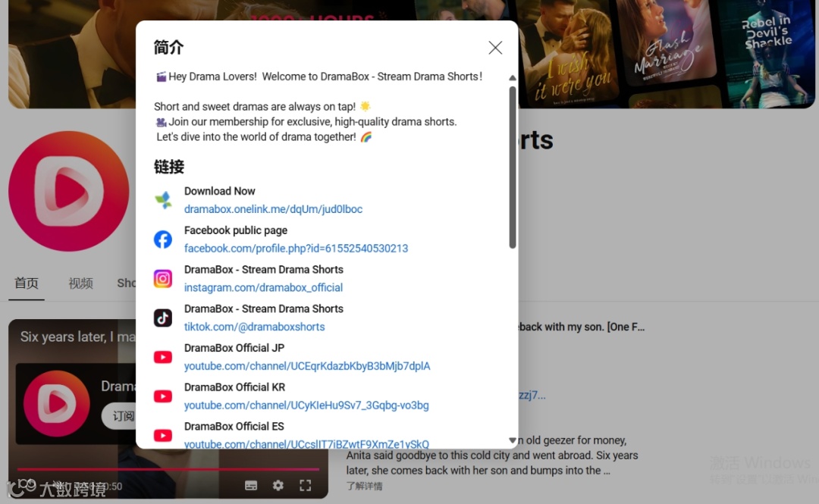Click YouTube icon beside DramaBox Official ES
The width and height of the screenshot is (819, 504).
pos(163,435)
